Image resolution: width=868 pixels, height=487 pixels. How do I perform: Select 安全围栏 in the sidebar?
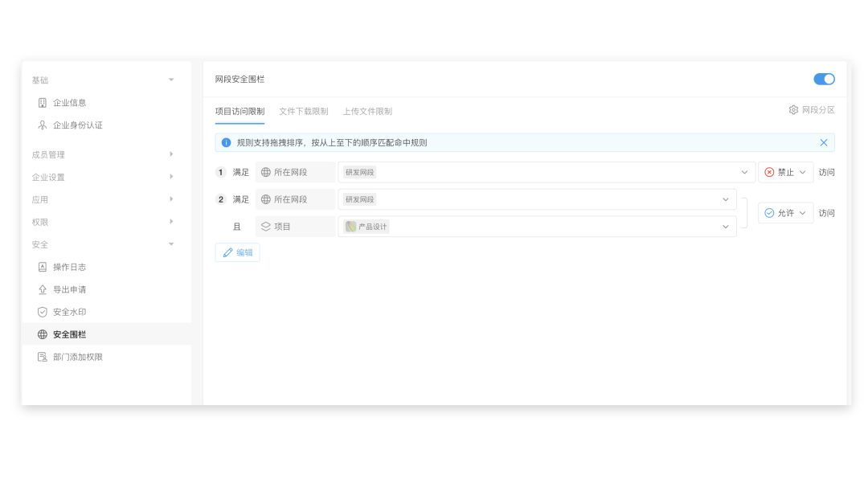click(x=69, y=334)
